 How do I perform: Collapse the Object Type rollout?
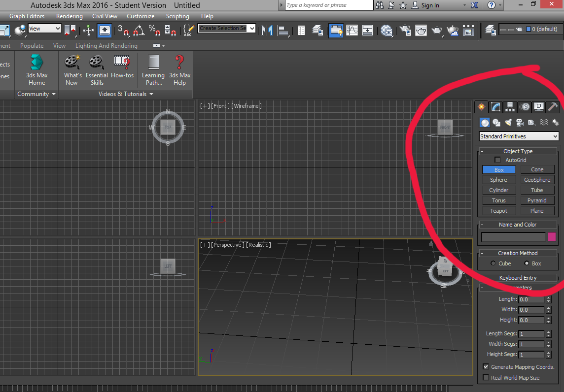pos(518,151)
